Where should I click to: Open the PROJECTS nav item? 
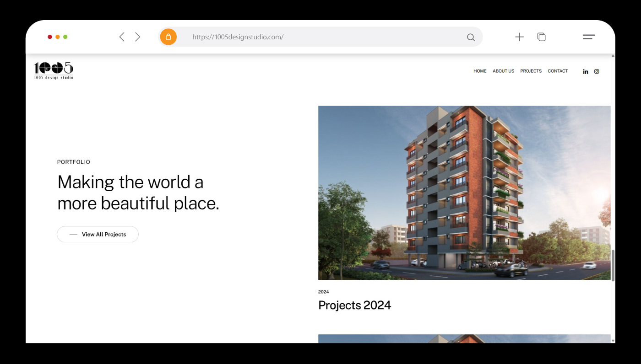point(531,71)
